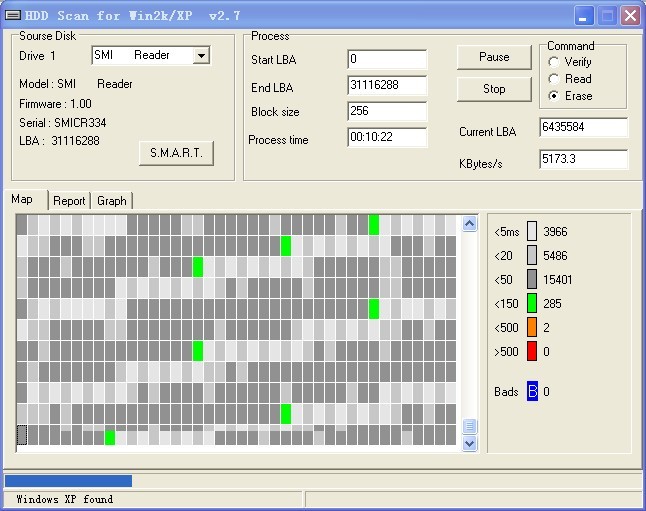
Task: Click the HDD Scan title bar app icon
Action: pos(13,16)
